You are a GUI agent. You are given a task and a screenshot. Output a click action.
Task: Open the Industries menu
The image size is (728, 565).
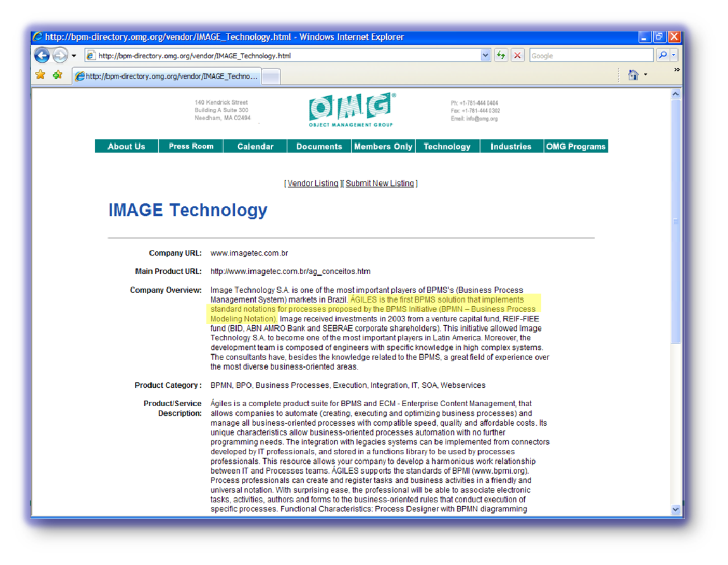click(511, 146)
